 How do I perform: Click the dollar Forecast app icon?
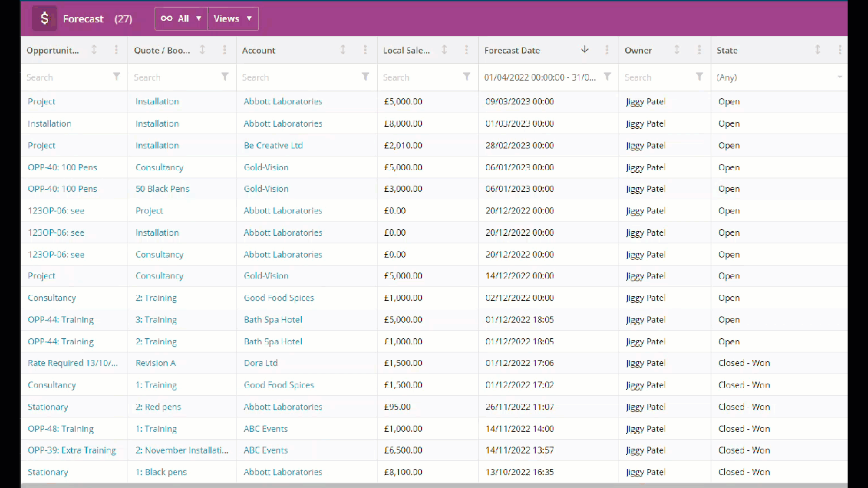(44, 18)
